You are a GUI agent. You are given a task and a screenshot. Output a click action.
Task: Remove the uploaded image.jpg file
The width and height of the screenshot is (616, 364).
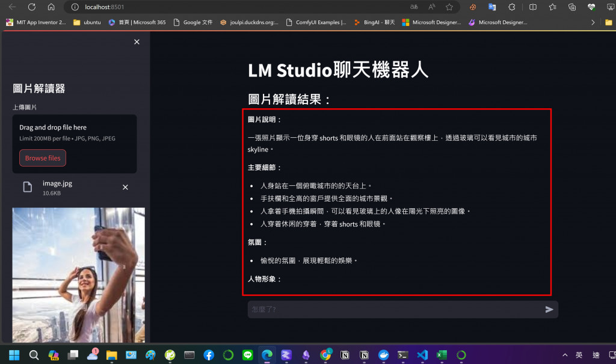125,187
